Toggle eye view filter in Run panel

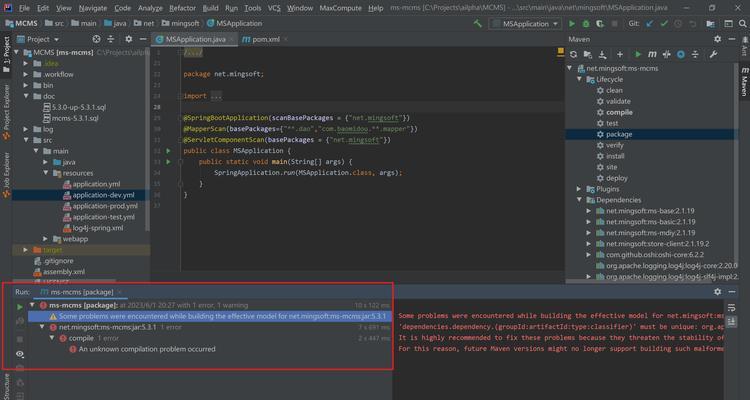[20, 354]
